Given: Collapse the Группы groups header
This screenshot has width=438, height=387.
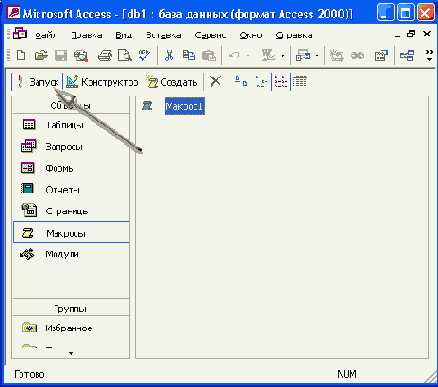Looking at the screenshot, I should pyautogui.click(x=71, y=308).
